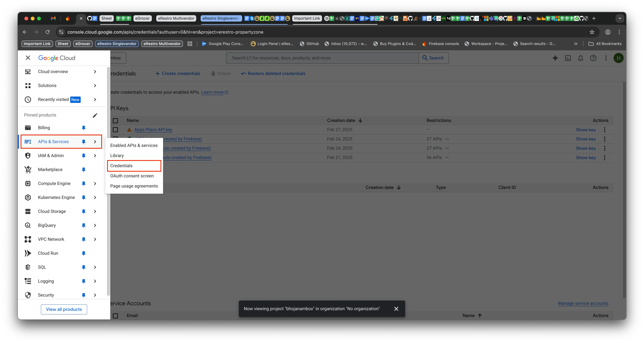Expand the SQL submenu chevron
The width and height of the screenshot is (644, 343).
click(95, 267)
